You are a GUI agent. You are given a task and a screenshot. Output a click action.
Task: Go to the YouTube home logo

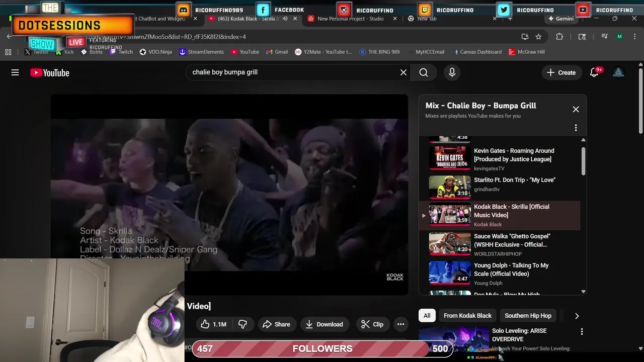(49, 73)
